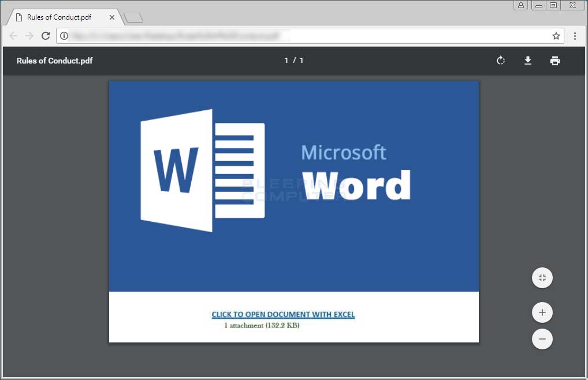
Task: Close the browser window
Action: (572, 5)
